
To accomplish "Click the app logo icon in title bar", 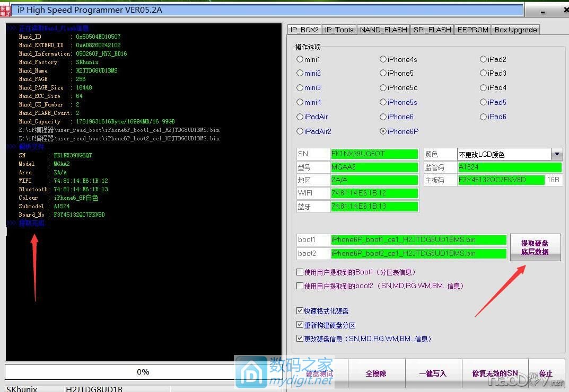I will (x=6, y=10).
